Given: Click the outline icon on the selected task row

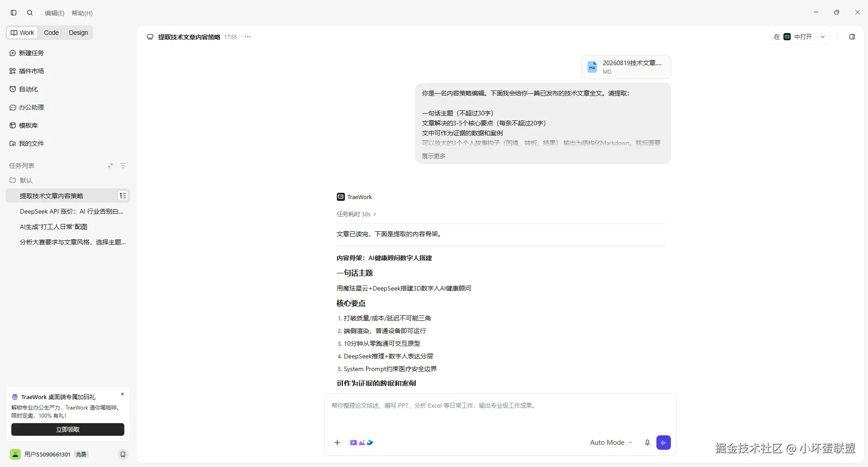Looking at the screenshot, I should click(x=123, y=195).
